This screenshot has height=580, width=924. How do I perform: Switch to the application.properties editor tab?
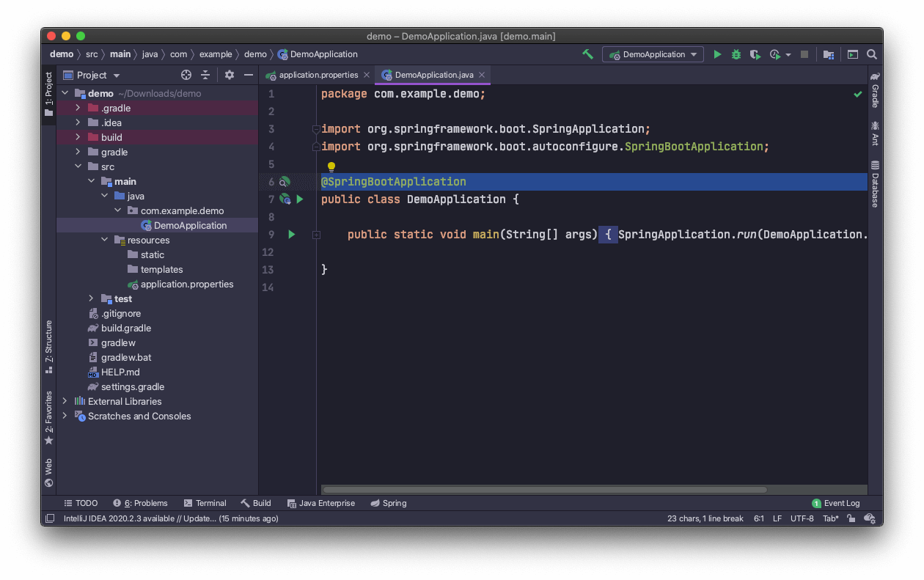(x=318, y=75)
